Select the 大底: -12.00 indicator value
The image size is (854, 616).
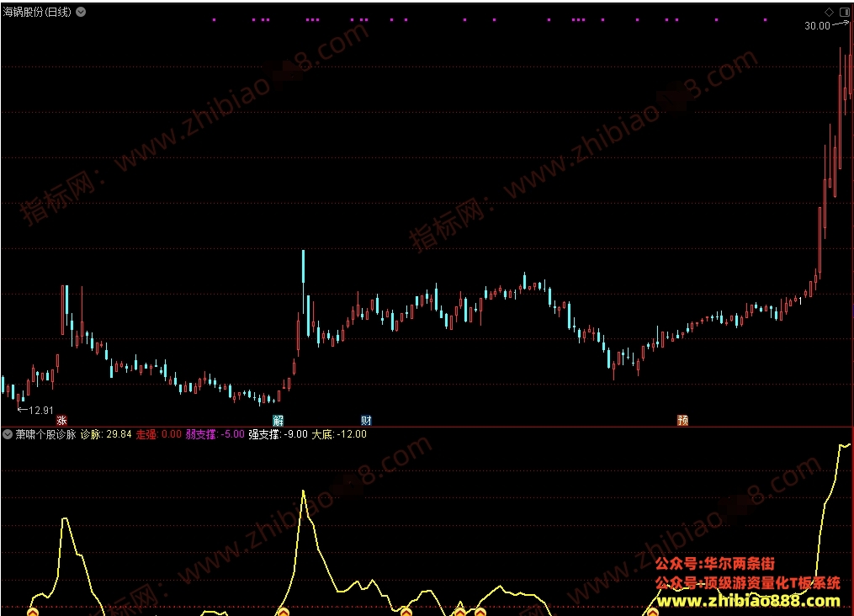coord(339,434)
